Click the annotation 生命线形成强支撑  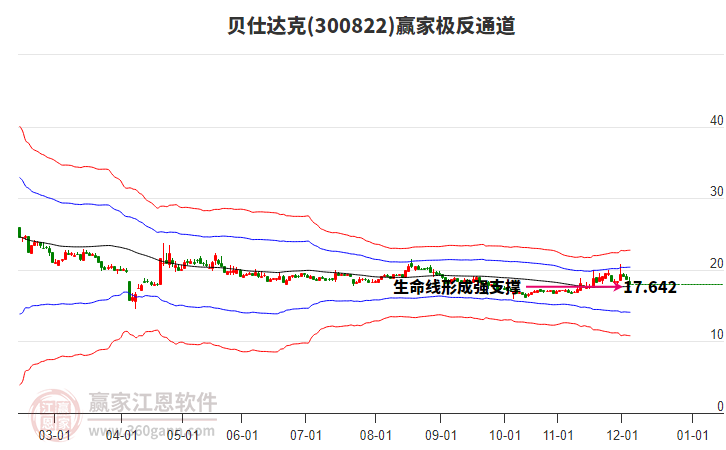457,287
